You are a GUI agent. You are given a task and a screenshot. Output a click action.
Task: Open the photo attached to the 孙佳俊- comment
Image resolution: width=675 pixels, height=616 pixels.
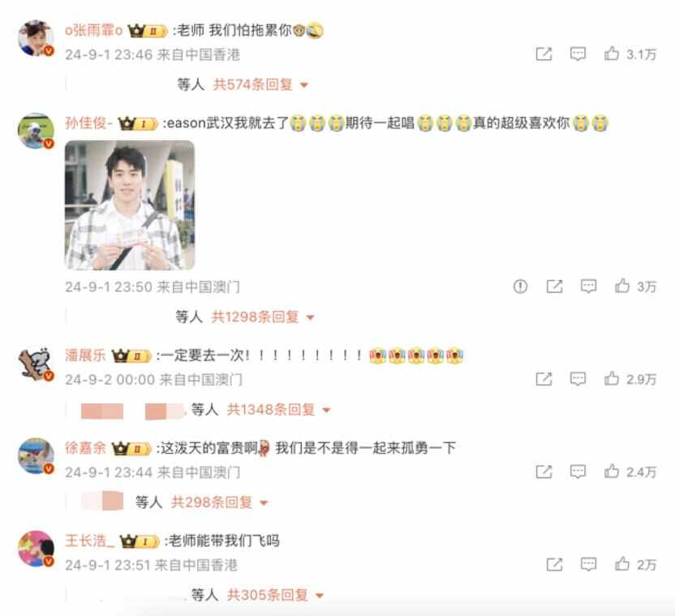pos(130,205)
